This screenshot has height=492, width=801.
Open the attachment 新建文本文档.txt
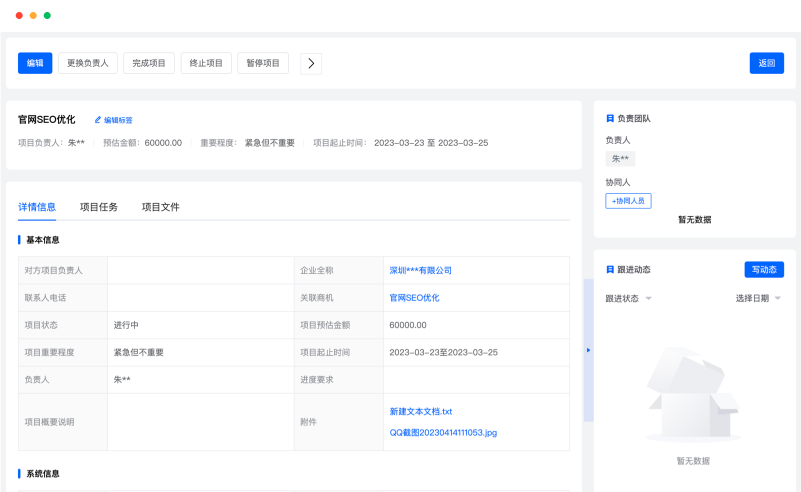[421, 411]
